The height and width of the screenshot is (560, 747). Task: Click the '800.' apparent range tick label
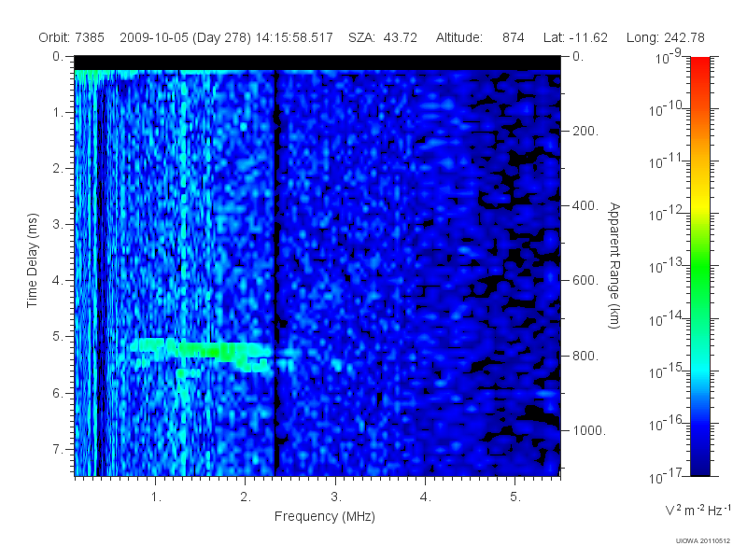(x=585, y=356)
